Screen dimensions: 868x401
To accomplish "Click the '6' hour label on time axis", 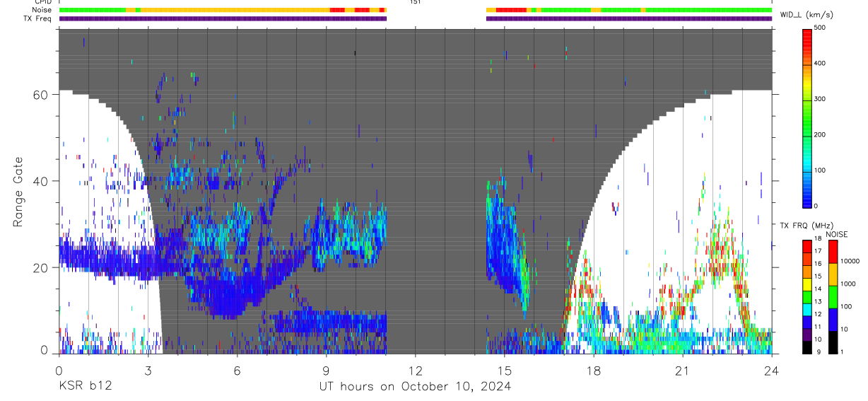I will tap(237, 371).
